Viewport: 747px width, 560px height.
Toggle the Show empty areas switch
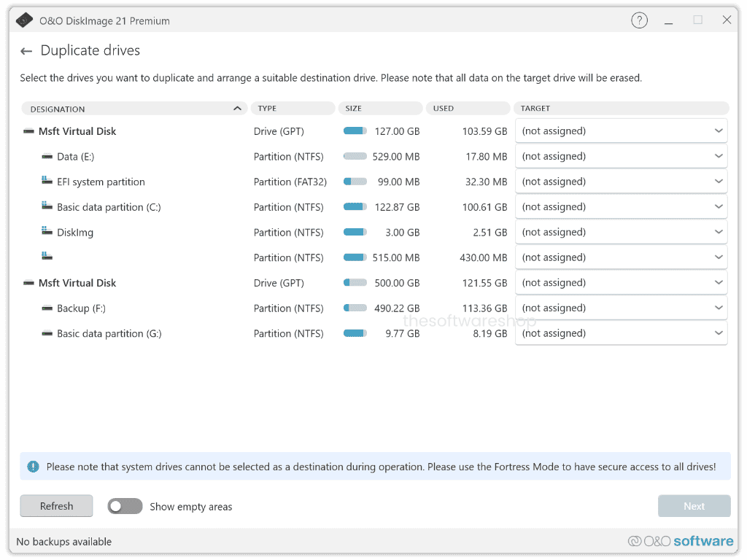(x=125, y=506)
